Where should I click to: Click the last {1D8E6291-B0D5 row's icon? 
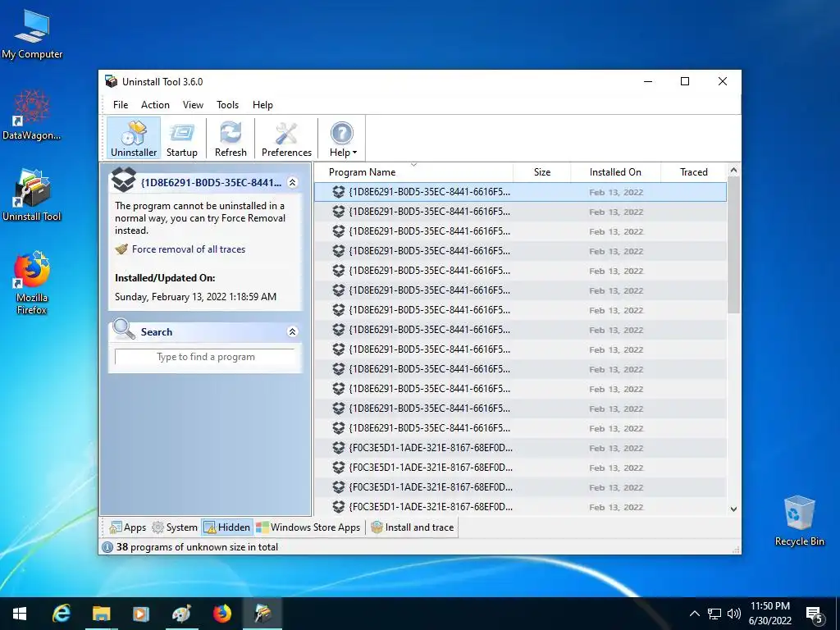339,428
